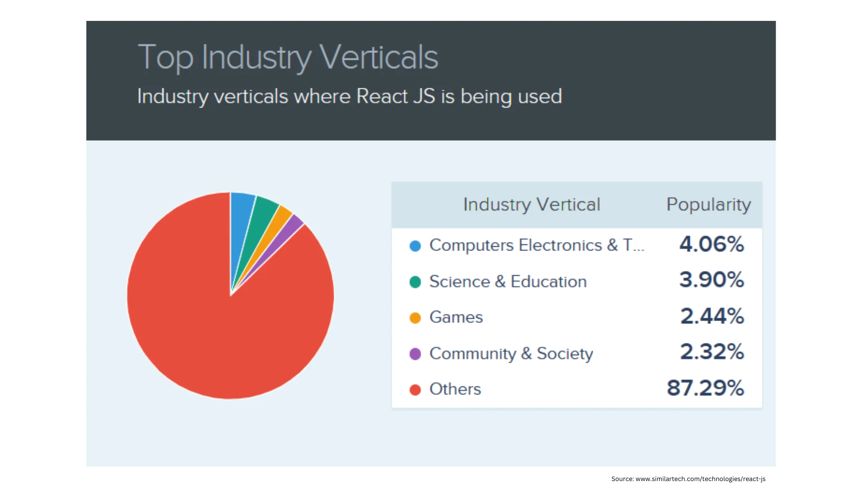The image size is (868, 488).
Task: Click the blue Computers Electronics legend dot
Action: (414, 246)
